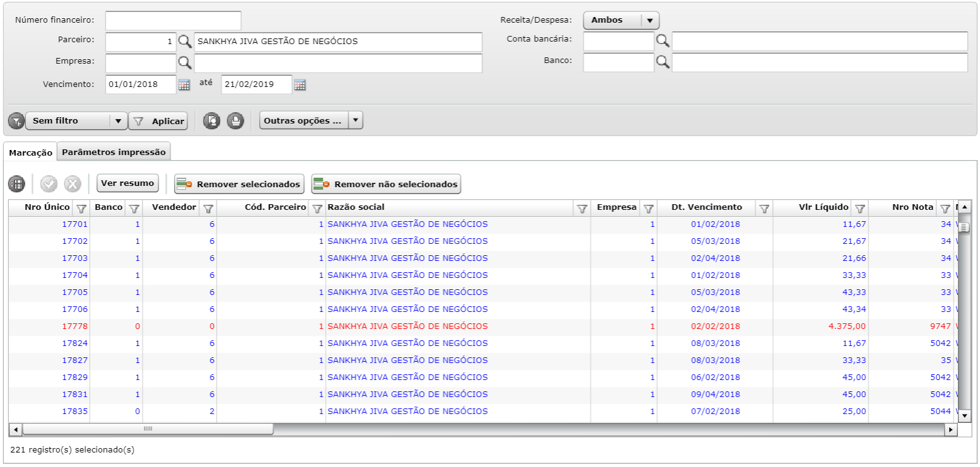The width and height of the screenshot is (980, 467).
Task: Click the grid's vertical scroll down arrow
Action: tap(964, 416)
